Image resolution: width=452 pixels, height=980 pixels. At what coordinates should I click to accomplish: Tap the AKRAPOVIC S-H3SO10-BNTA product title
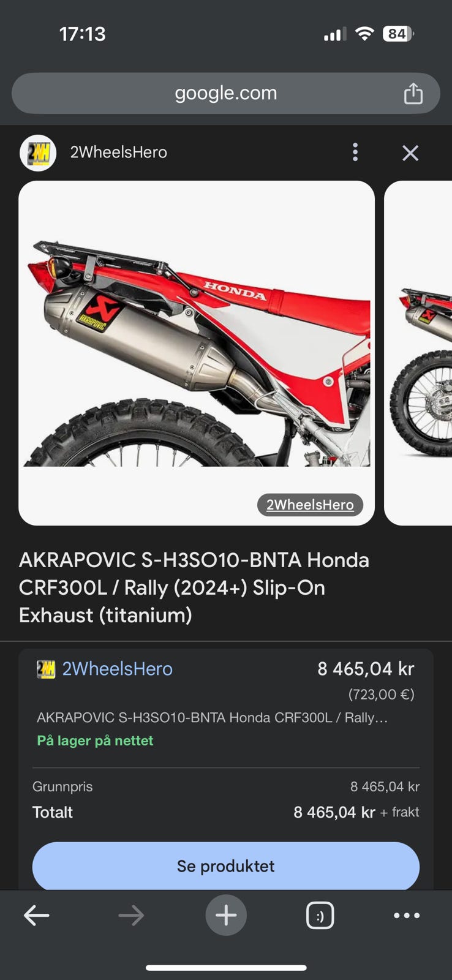[194, 587]
